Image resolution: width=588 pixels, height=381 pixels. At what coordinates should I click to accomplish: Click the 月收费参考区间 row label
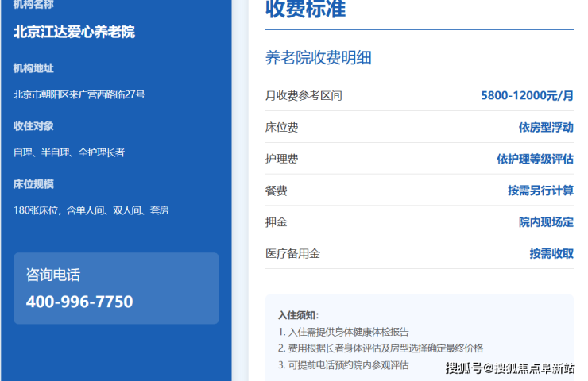[x=304, y=96]
